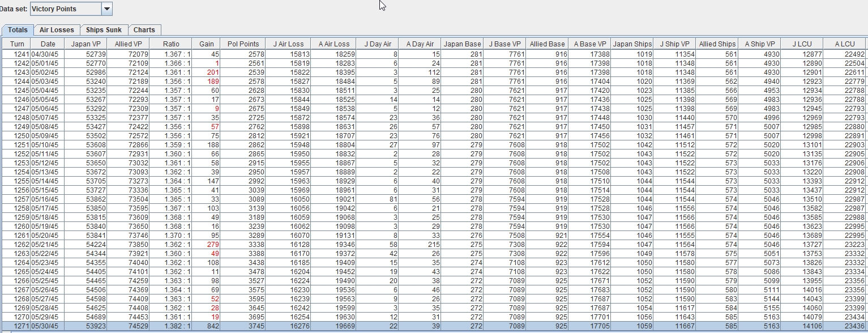
Task: Open the Charts tab
Action: pyautogui.click(x=144, y=30)
